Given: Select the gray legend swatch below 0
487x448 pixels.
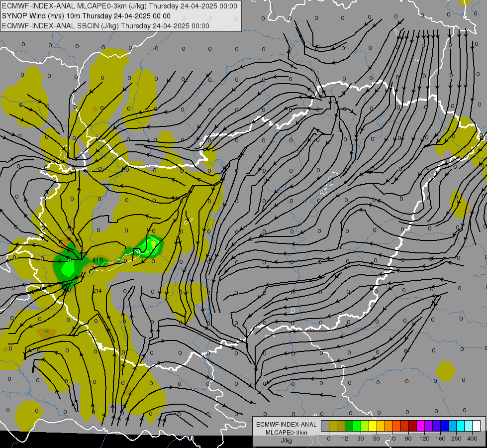Looking at the screenshot, I should point(325,426).
